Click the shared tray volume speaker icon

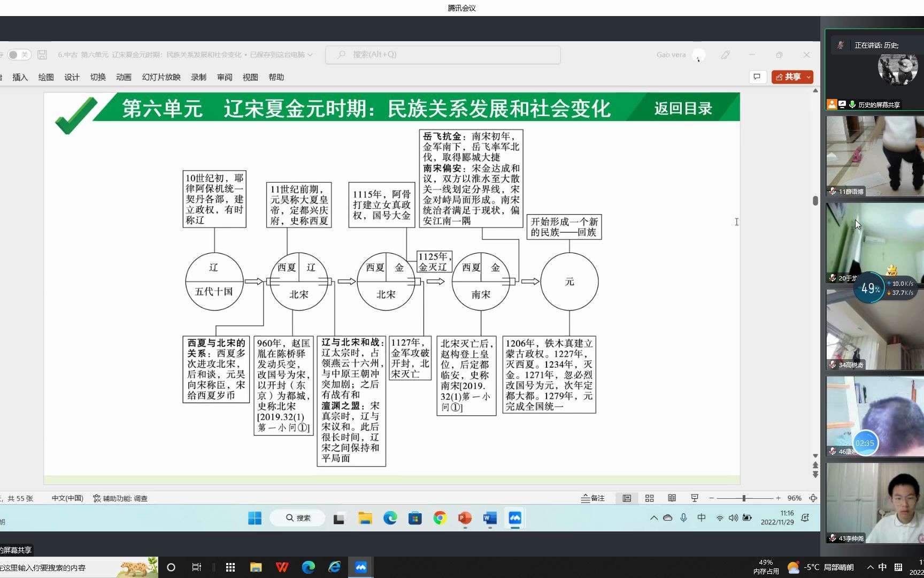[x=733, y=518]
